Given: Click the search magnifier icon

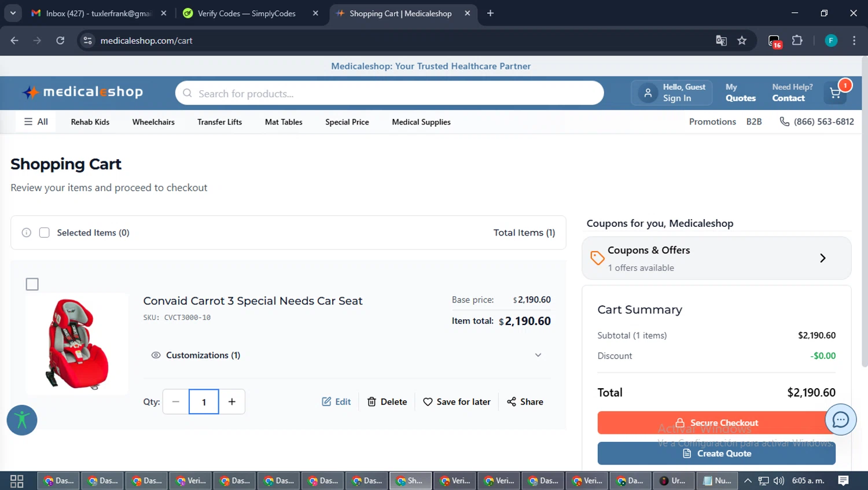Looking at the screenshot, I should pyautogui.click(x=187, y=93).
